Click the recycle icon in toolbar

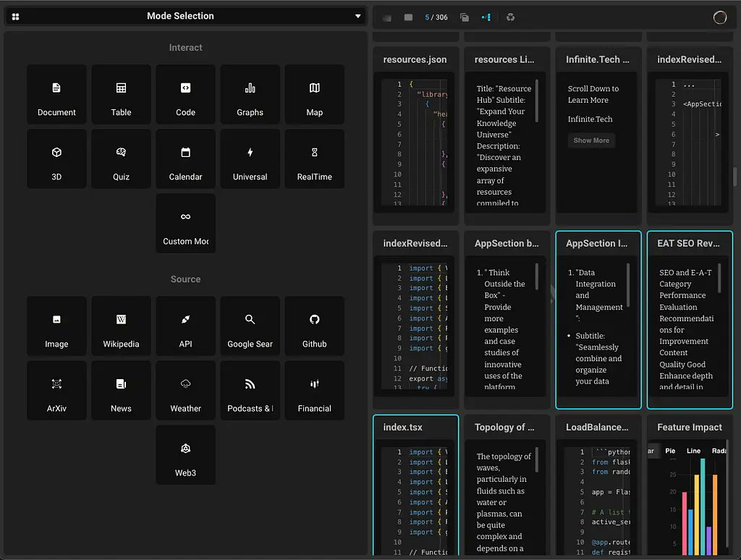click(x=510, y=17)
